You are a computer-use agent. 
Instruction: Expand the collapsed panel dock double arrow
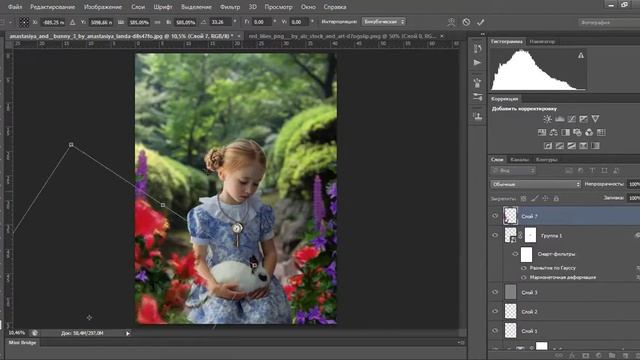(x=483, y=34)
